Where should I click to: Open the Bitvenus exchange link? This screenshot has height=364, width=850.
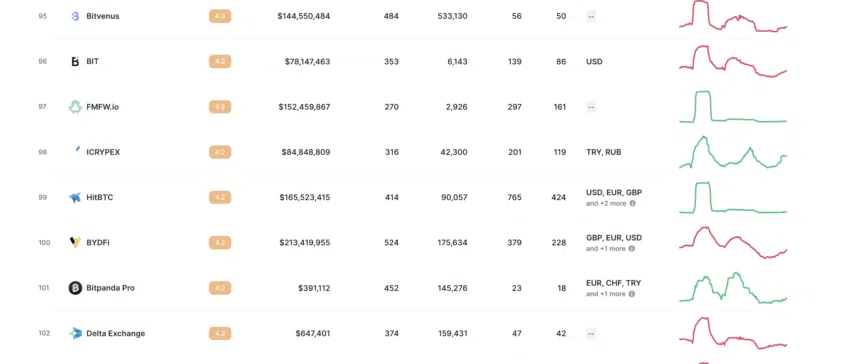[103, 16]
